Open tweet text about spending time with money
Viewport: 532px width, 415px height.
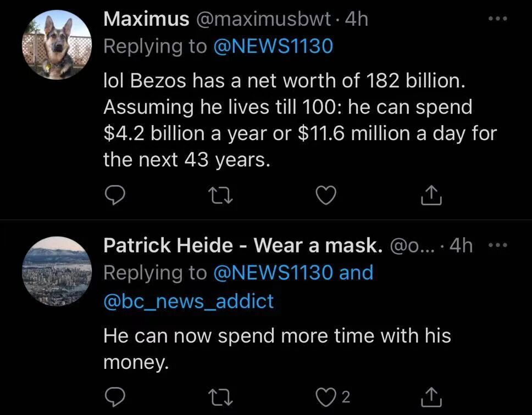pos(275,347)
